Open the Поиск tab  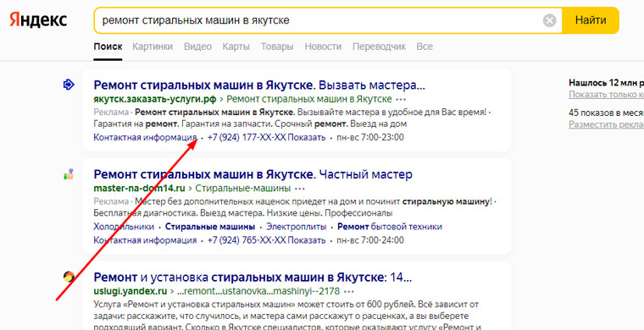(x=108, y=47)
